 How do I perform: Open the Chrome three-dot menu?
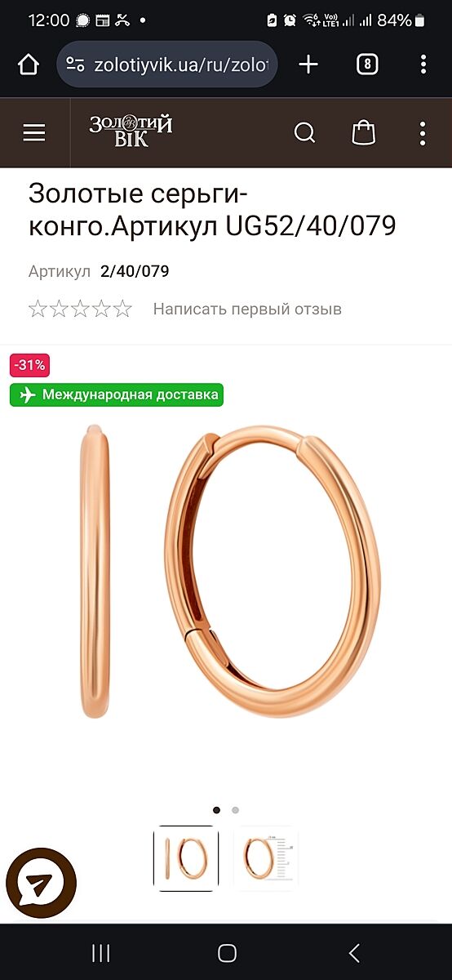coord(423,65)
